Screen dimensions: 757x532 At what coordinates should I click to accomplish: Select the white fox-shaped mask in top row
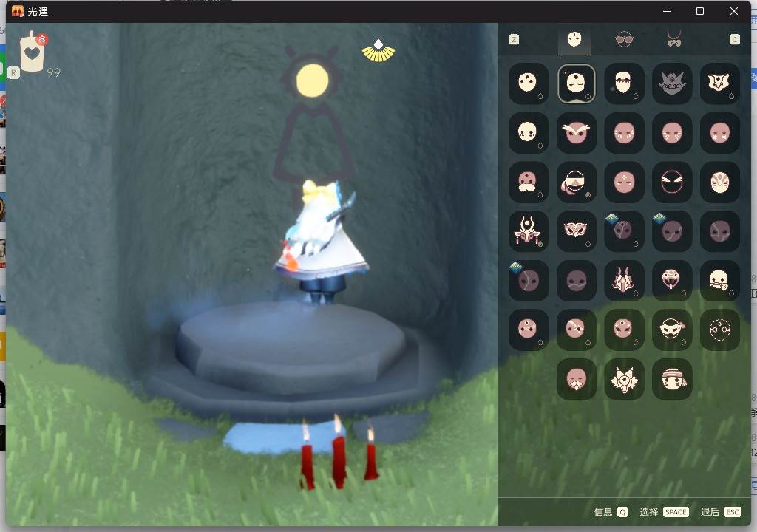click(x=719, y=83)
